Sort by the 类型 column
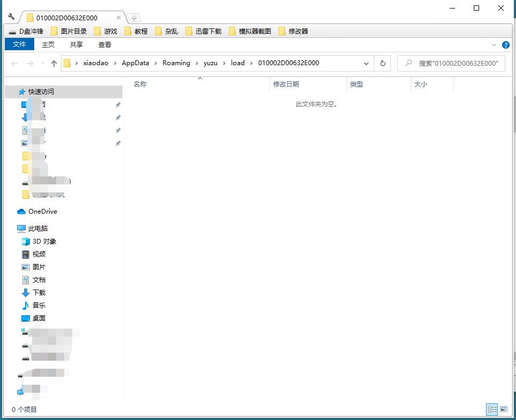Screen dimensions: 516x420 357,84
